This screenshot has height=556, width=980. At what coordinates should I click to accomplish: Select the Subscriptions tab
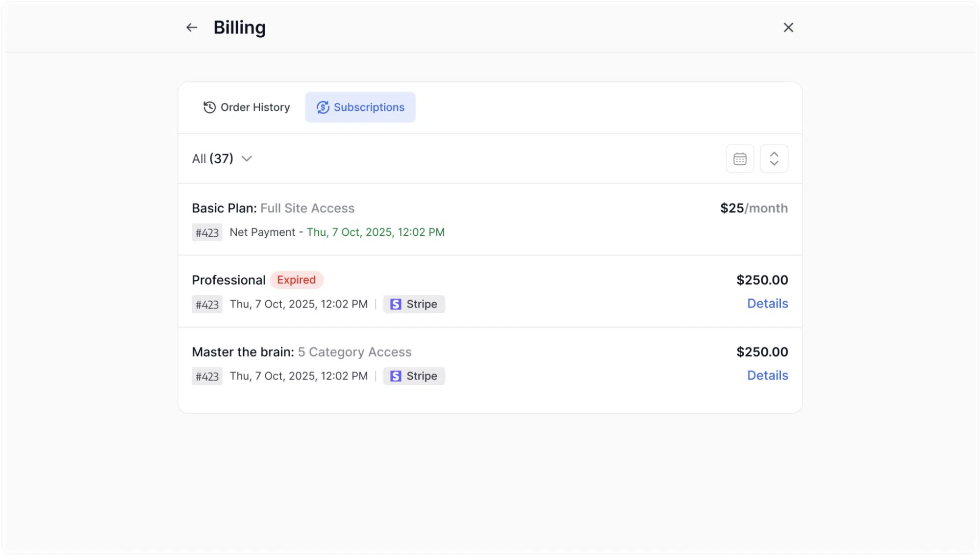(360, 107)
